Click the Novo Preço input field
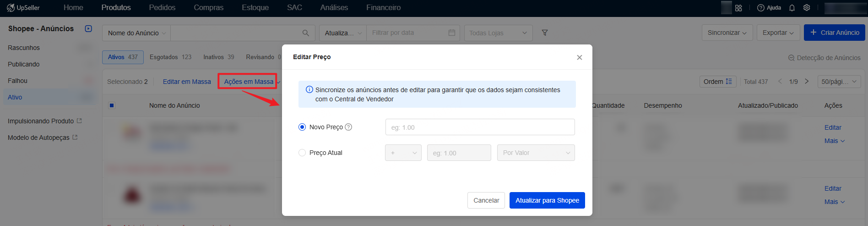The image size is (868, 226). (x=480, y=127)
